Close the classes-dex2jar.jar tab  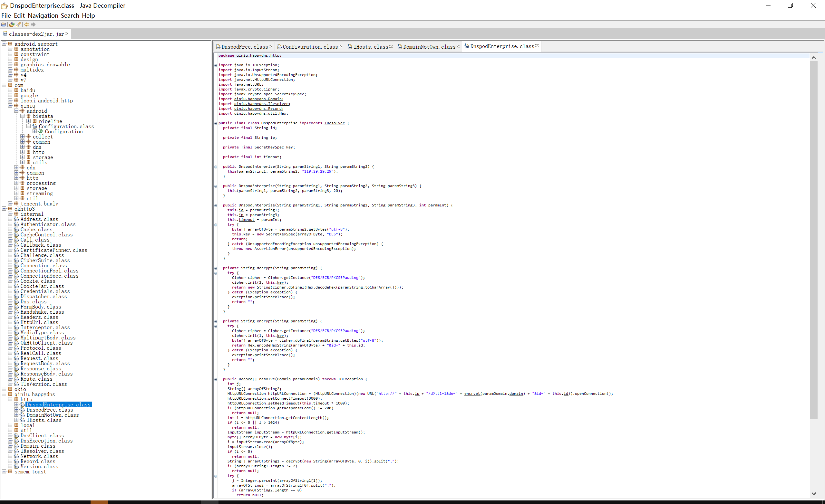pos(67,33)
